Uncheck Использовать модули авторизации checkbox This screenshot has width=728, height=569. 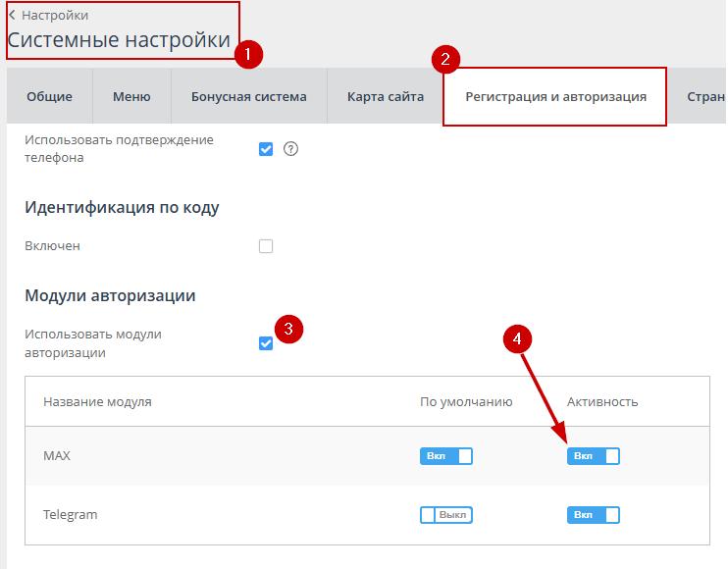coord(266,343)
